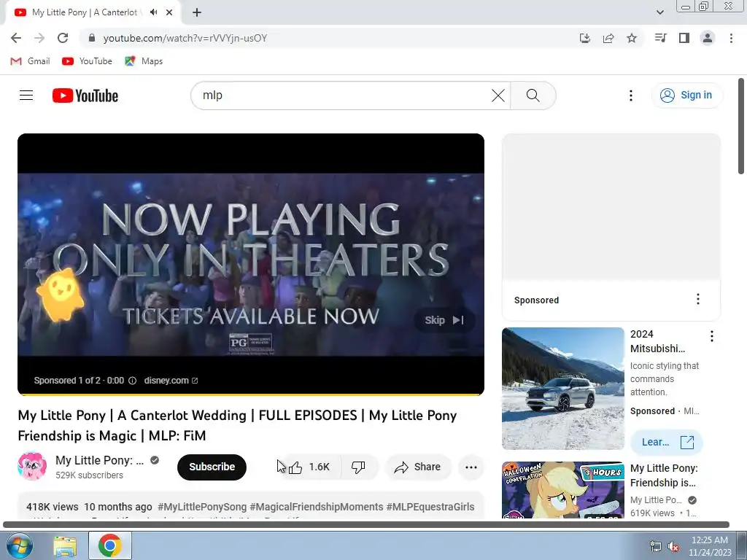Viewport: 747px width, 560px height.
Task: View site information lock icon
Action: (93, 38)
